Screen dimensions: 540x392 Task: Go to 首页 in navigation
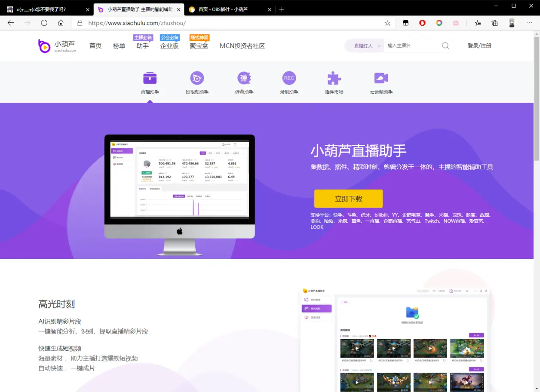point(95,46)
